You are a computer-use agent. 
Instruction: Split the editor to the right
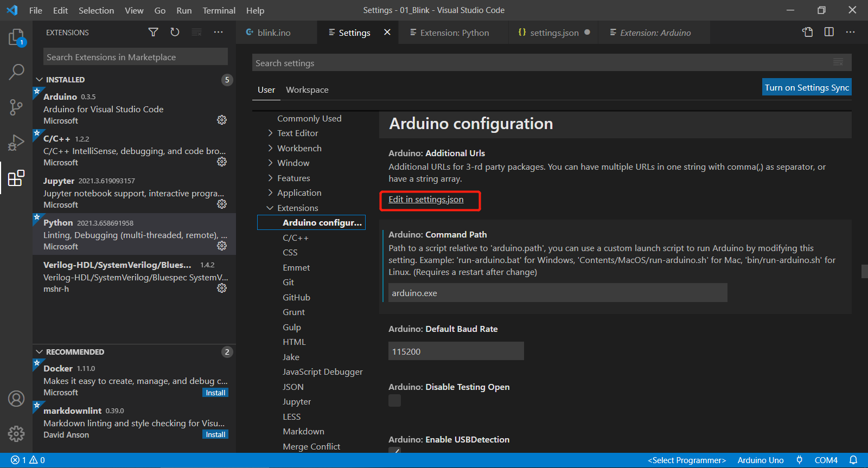coord(829,32)
